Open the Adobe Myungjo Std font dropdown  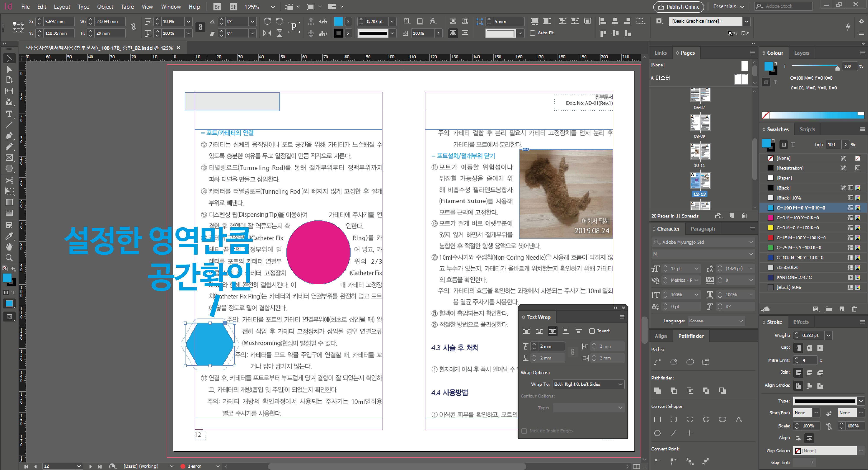click(x=703, y=242)
